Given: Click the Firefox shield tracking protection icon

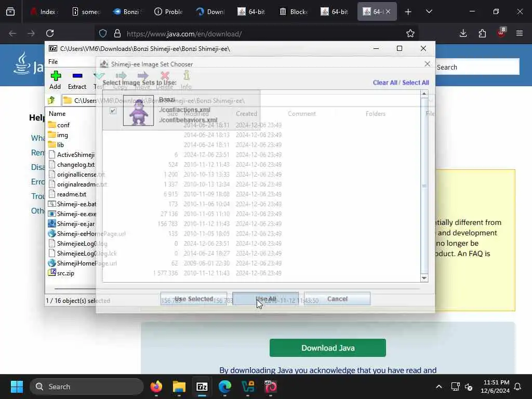Looking at the screenshot, I should pos(103,33).
